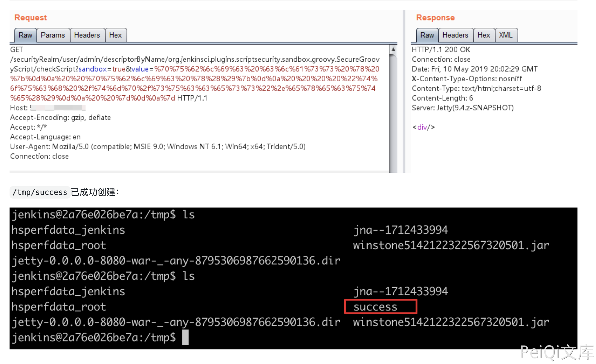Click the /tmp/success inline code label
Viewport: 596px width, 364px height.
(40, 192)
